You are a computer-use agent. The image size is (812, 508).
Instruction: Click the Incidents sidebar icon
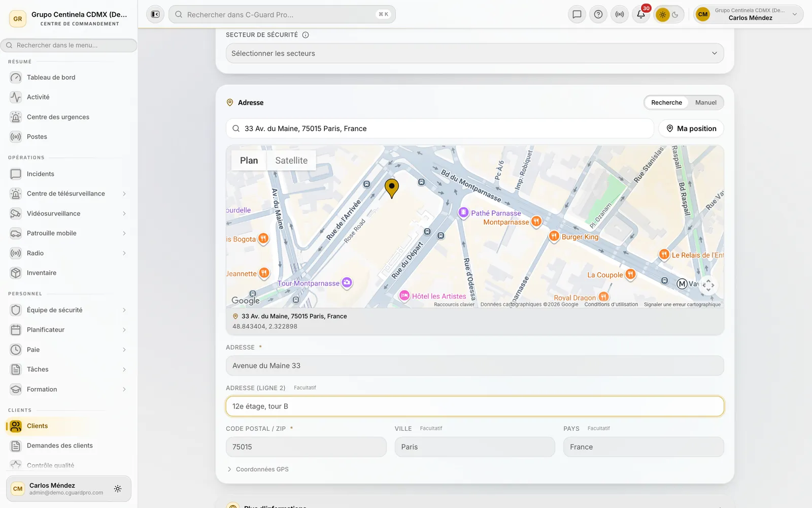[16, 174]
